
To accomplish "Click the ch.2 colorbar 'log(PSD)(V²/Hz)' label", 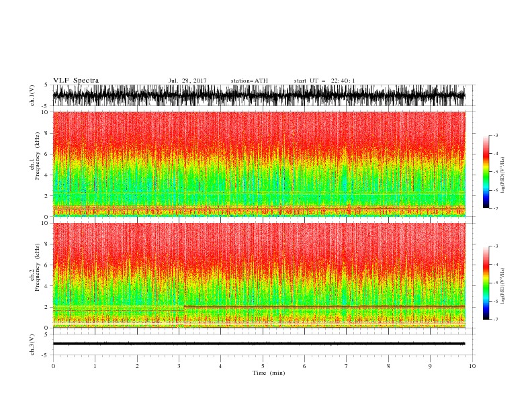I will [x=503, y=286].
